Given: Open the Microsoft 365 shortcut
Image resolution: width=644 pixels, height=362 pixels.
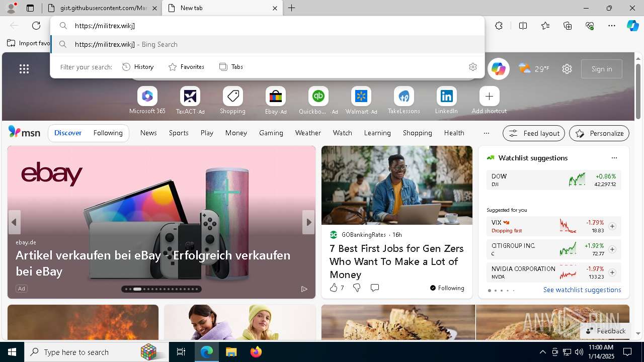Looking at the screenshot, I should coord(147,101).
